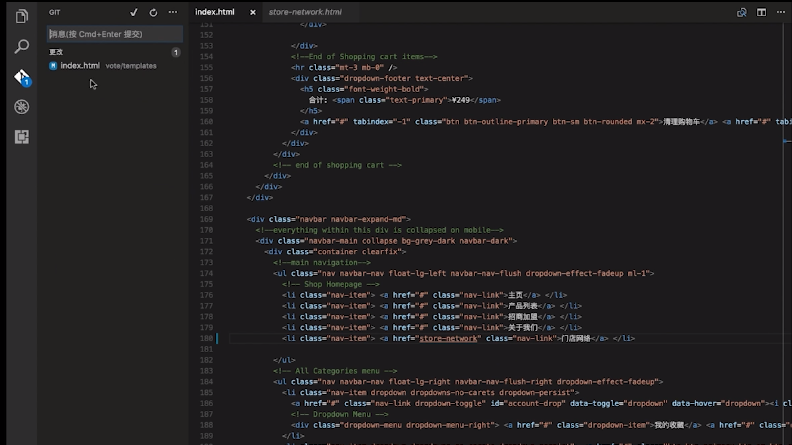
Task: Click the 'Dropdown Menu' comment on line 187
Action: point(339,414)
